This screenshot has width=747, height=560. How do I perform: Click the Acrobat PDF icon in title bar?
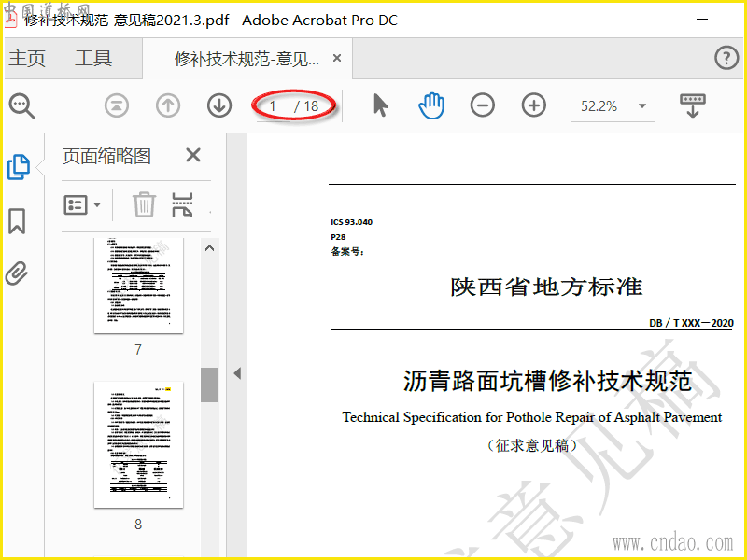pos(12,20)
